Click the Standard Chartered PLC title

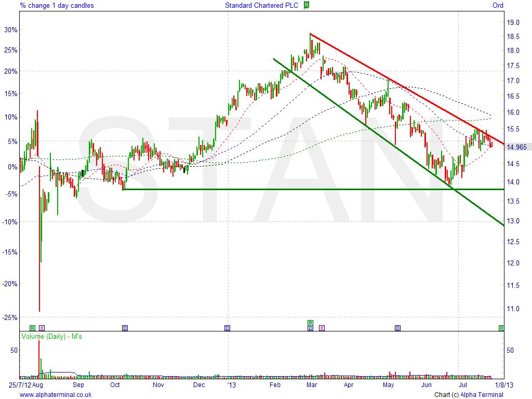pos(263,6)
